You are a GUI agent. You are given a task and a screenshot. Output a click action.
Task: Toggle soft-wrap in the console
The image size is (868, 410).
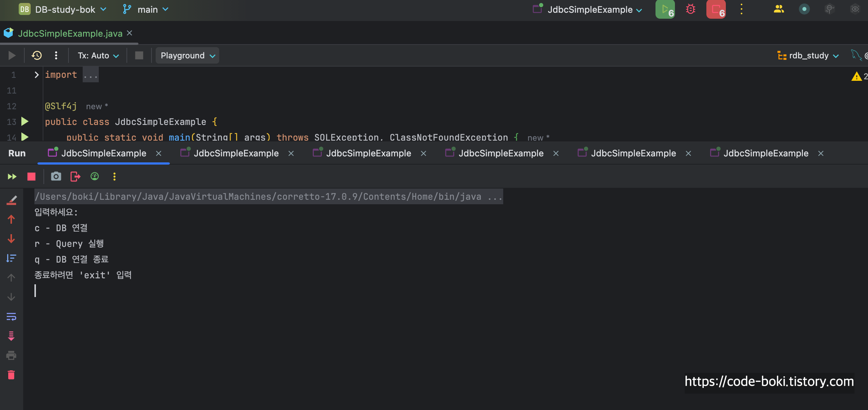pyautogui.click(x=11, y=317)
